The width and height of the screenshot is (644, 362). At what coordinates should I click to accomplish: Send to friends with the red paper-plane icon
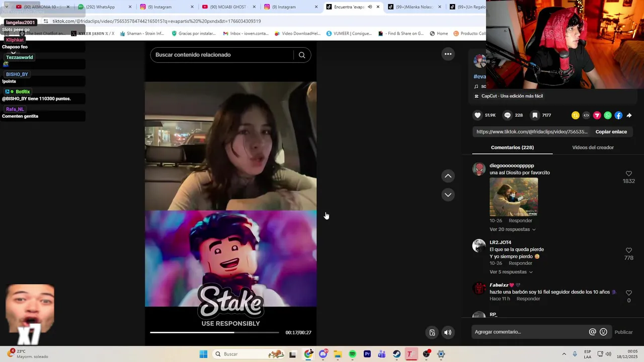[597, 115]
